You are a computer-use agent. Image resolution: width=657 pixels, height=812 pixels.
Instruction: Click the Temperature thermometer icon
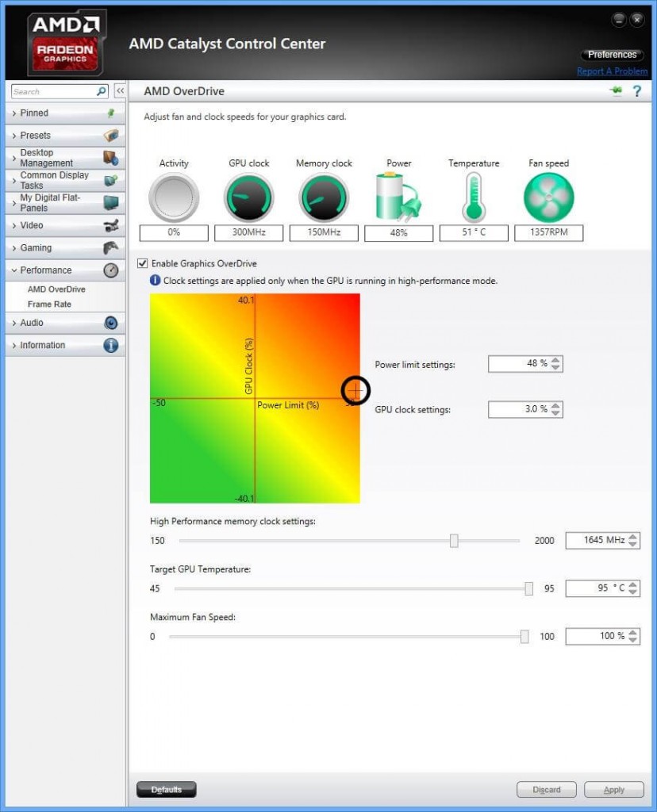pos(474,197)
